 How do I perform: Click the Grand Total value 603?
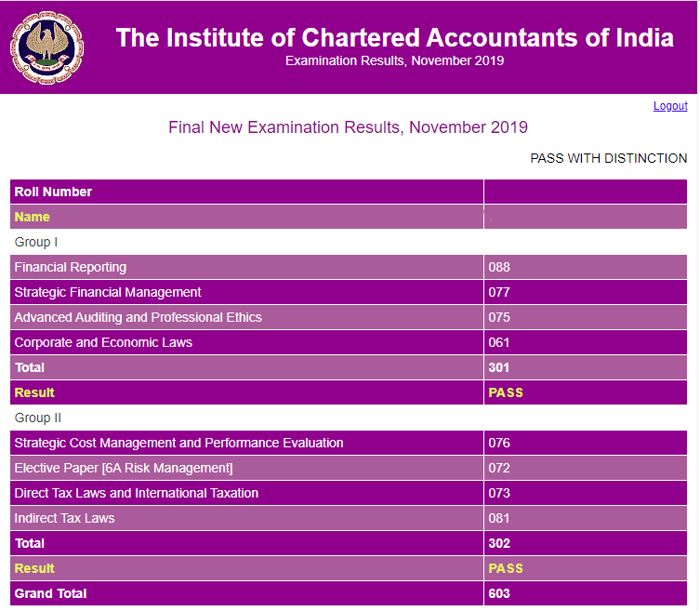[x=499, y=593]
